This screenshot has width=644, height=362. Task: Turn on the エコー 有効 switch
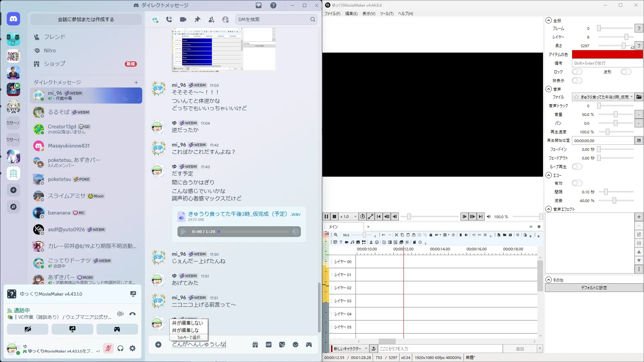point(577,183)
